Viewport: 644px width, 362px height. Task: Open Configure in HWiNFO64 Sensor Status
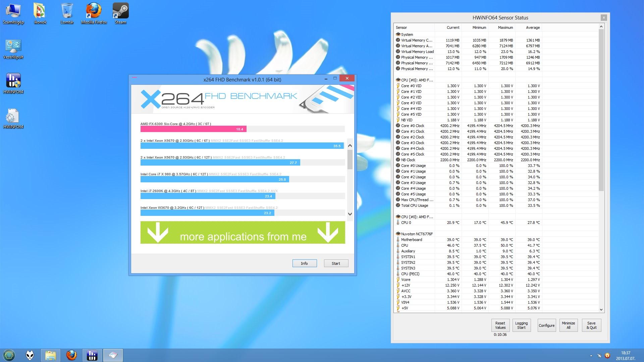click(546, 325)
